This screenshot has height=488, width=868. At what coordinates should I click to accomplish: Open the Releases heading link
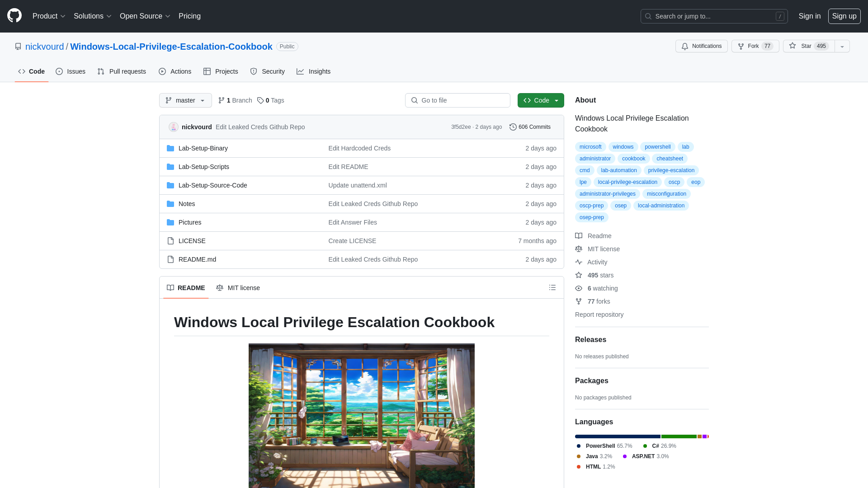(x=590, y=340)
